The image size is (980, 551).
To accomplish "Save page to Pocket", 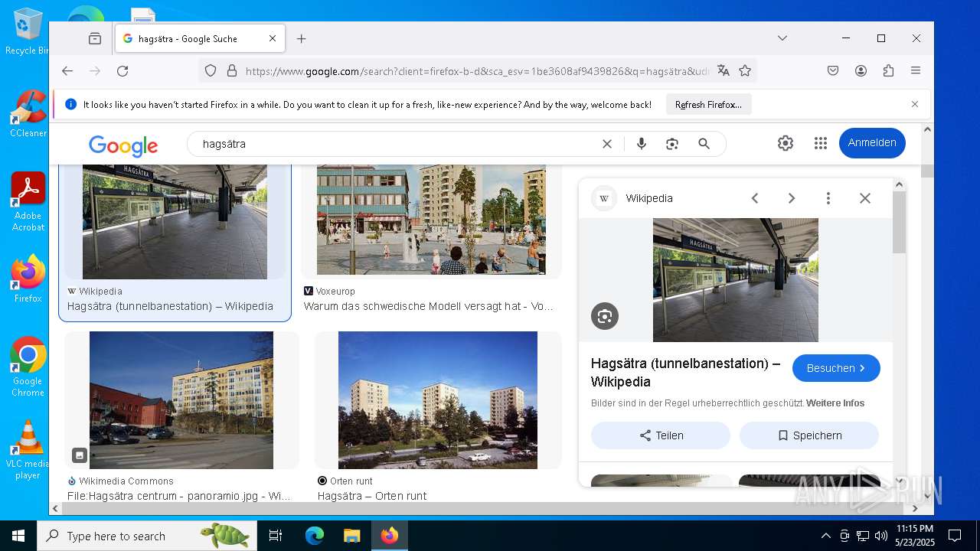I will pos(833,71).
